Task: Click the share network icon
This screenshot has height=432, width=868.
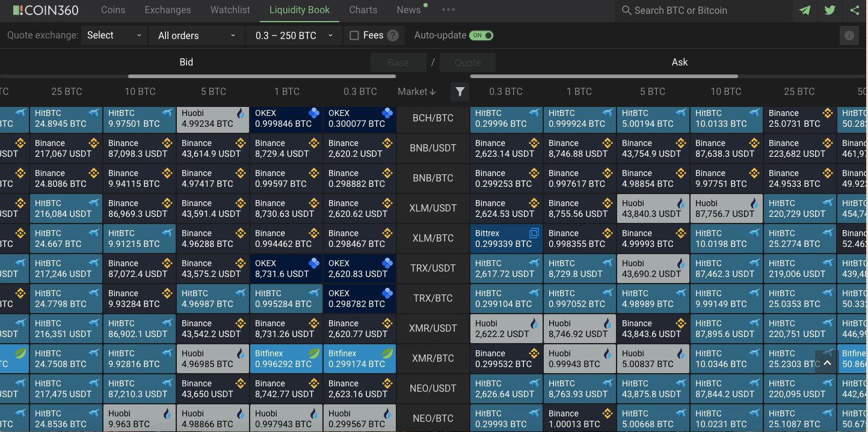Action: click(855, 10)
